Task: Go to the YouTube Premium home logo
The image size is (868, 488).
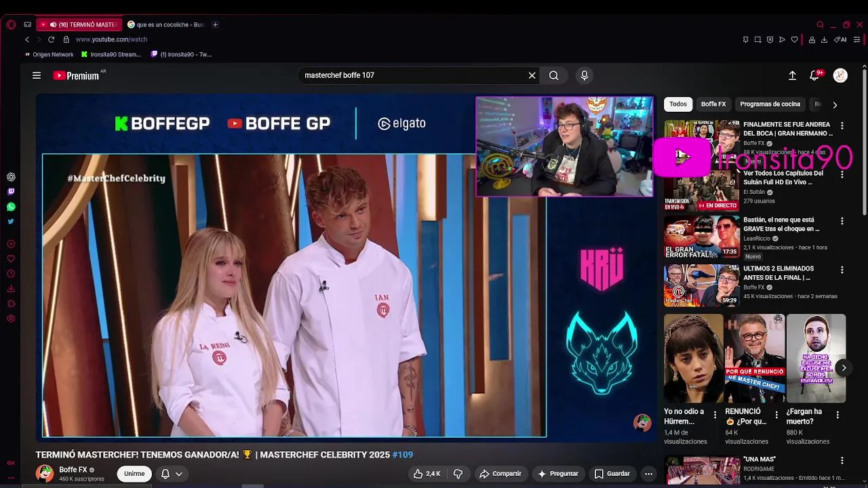Action: 77,75
